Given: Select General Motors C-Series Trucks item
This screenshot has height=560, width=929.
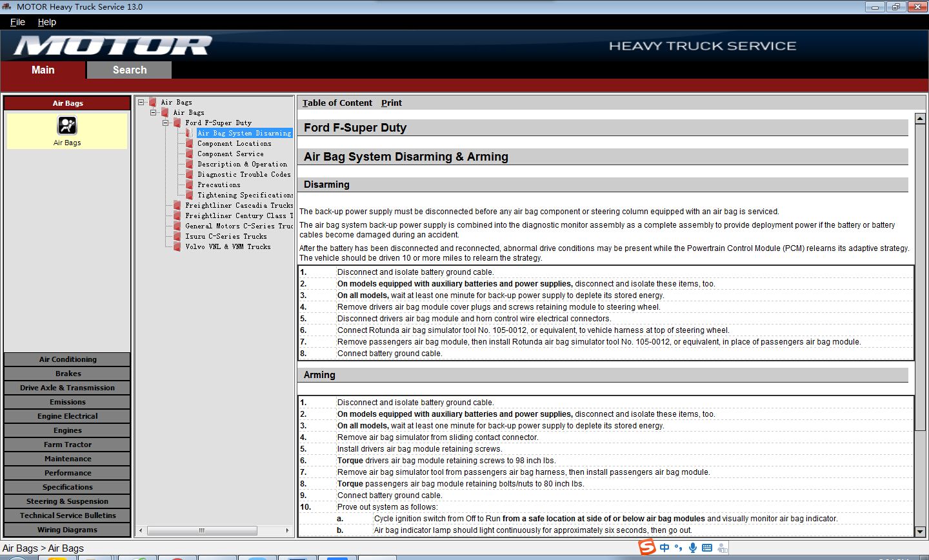Looking at the screenshot, I should click(239, 226).
